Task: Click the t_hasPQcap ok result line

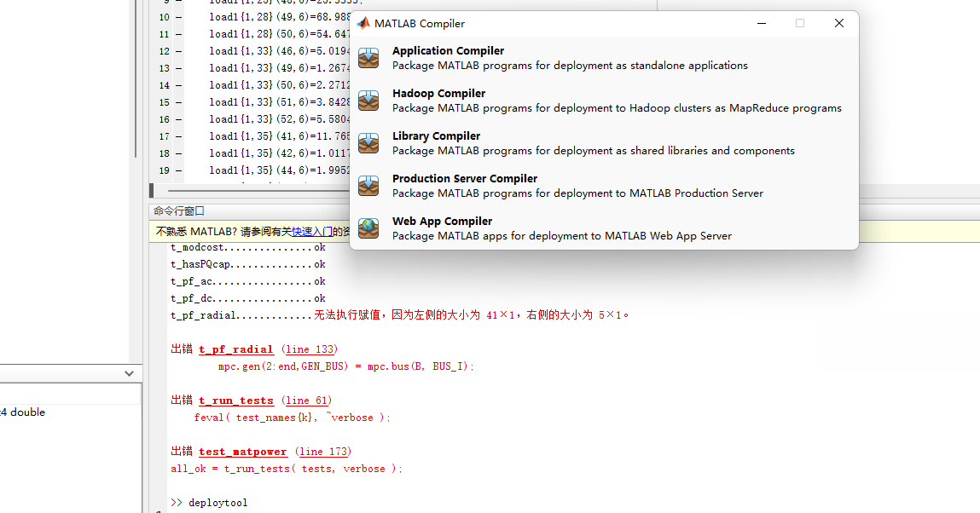Action: coord(248,265)
